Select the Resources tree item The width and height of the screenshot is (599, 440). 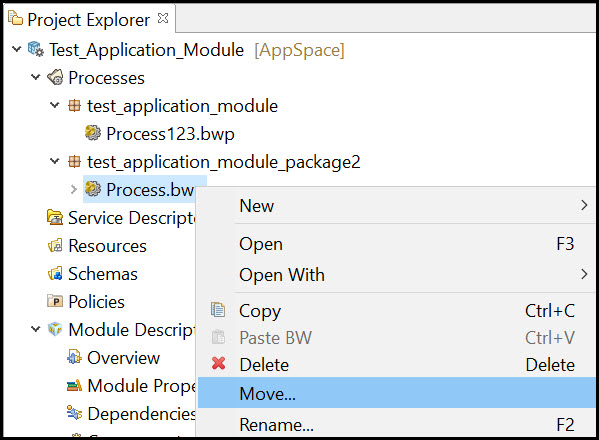coord(107,246)
